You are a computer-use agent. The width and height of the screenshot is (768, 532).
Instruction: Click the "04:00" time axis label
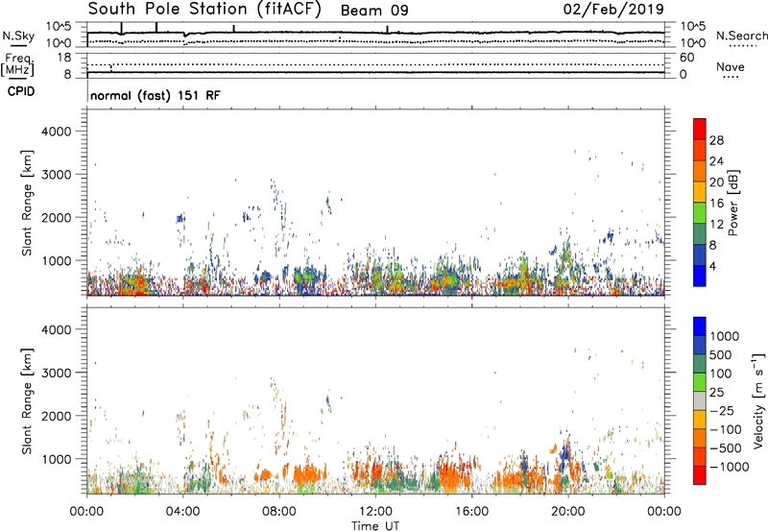tap(182, 512)
